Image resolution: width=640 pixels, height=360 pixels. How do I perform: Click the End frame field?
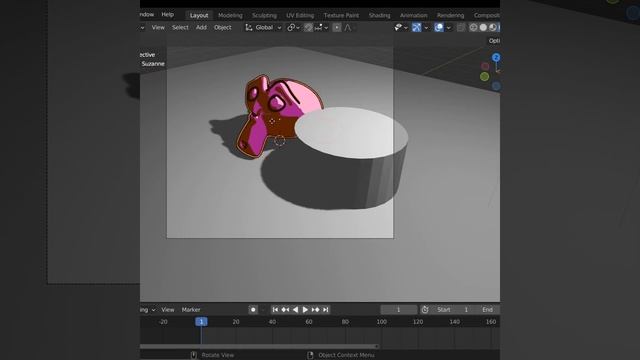pyautogui.click(x=489, y=310)
